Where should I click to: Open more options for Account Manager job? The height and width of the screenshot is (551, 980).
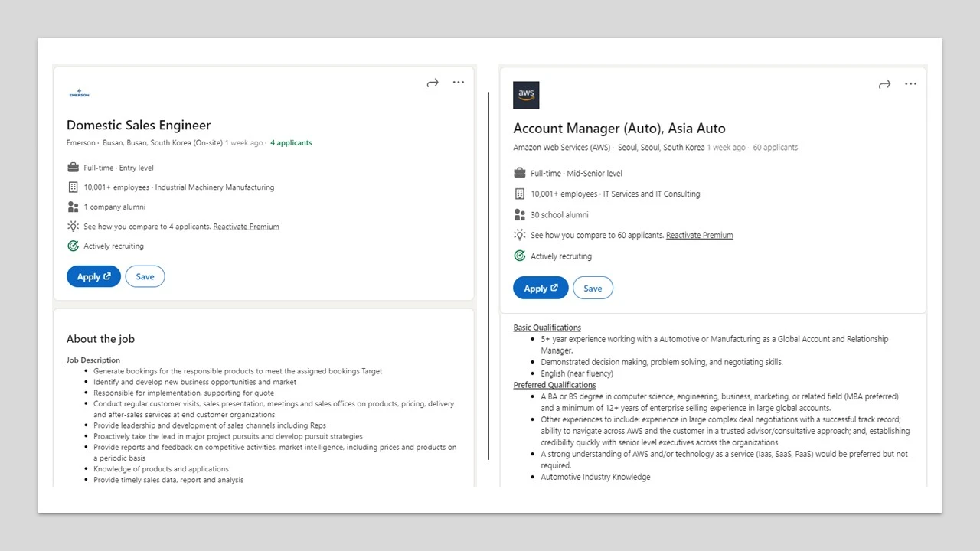coord(910,83)
